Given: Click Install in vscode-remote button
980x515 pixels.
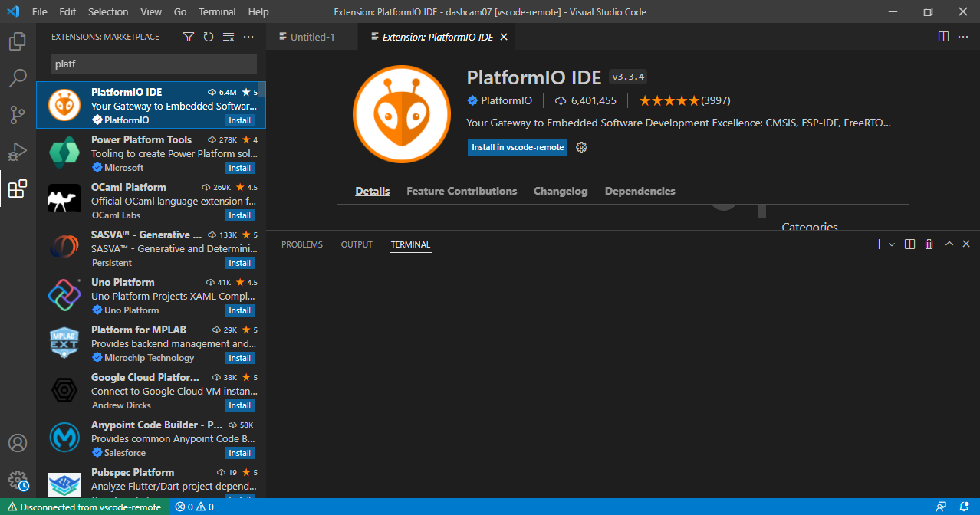Looking at the screenshot, I should point(518,147).
